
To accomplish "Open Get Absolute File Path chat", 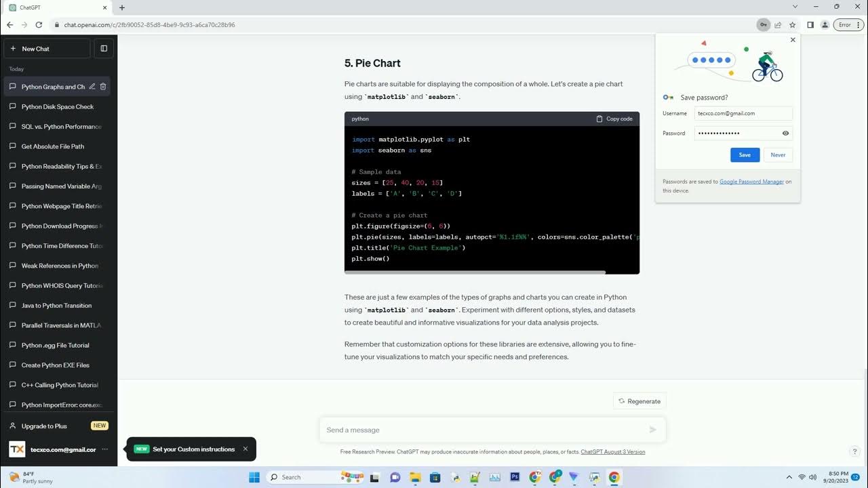I will (x=58, y=146).
